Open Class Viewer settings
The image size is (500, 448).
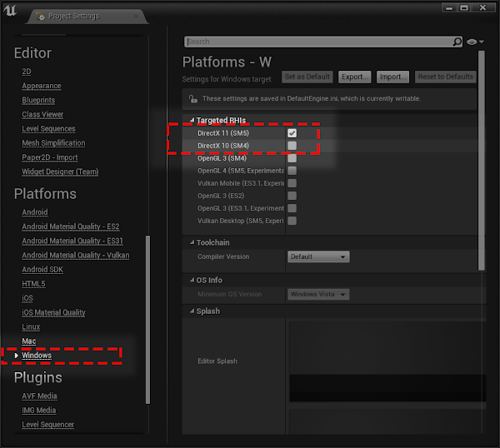click(x=42, y=114)
